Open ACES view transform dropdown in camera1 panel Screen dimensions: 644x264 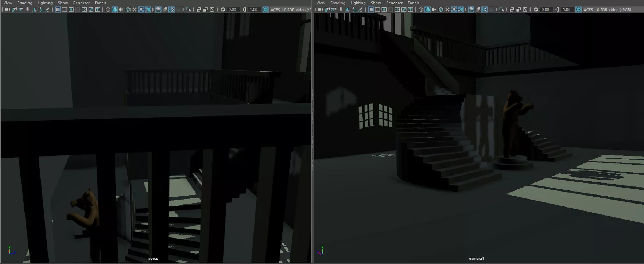coord(607,9)
